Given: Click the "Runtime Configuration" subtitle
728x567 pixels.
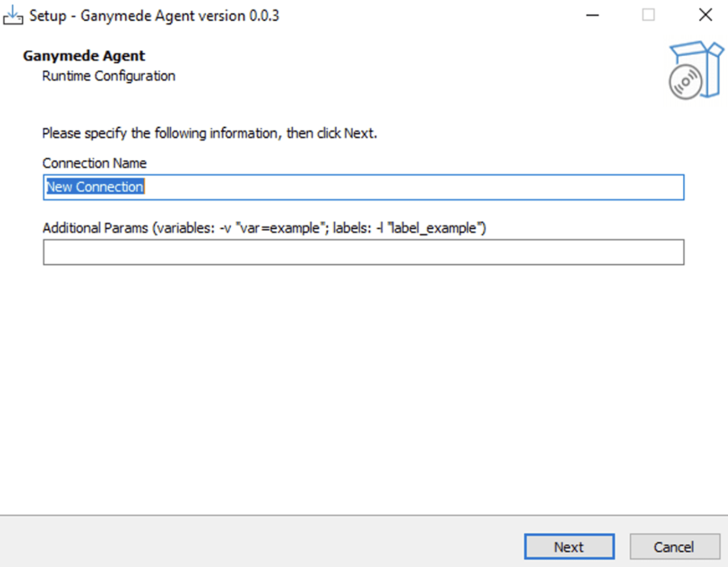Looking at the screenshot, I should pyautogui.click(x=109, y=76).
